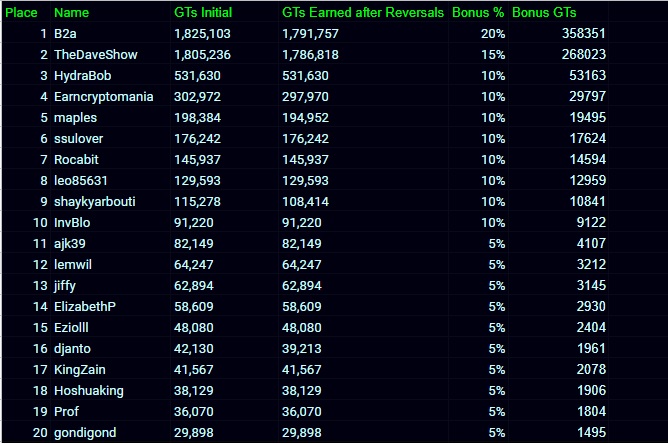Click GTs Initial value '1,825,103'
Viewport: 668px width, 444px height.
(202, 34)
